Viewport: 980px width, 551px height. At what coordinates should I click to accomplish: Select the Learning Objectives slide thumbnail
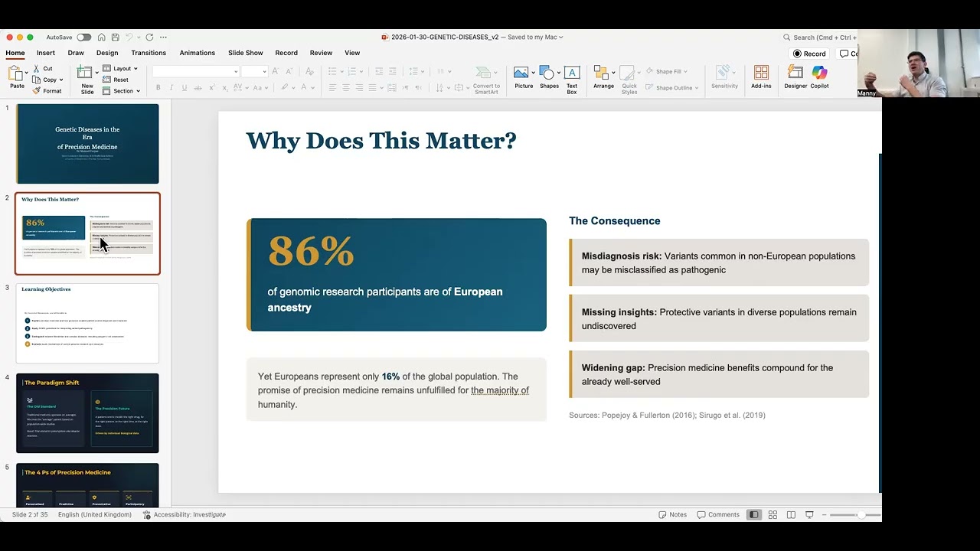87,323
